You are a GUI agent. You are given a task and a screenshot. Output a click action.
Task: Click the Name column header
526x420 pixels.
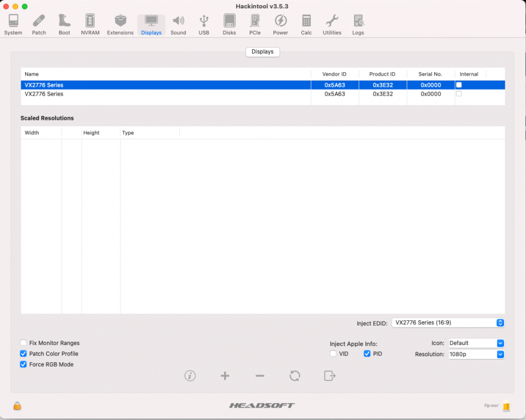coord(166,74)
